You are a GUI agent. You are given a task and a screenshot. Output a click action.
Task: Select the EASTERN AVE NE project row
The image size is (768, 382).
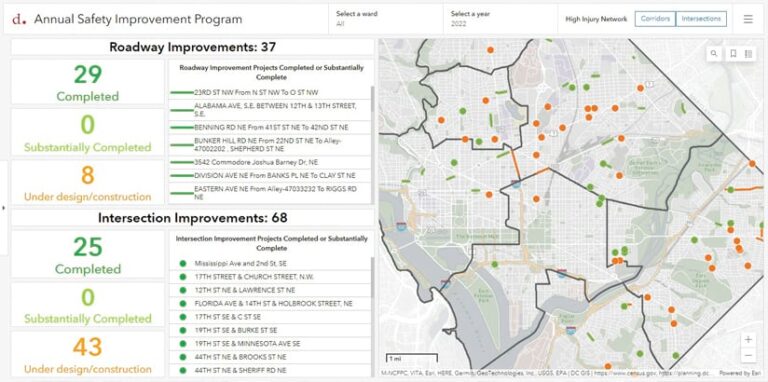269,193
